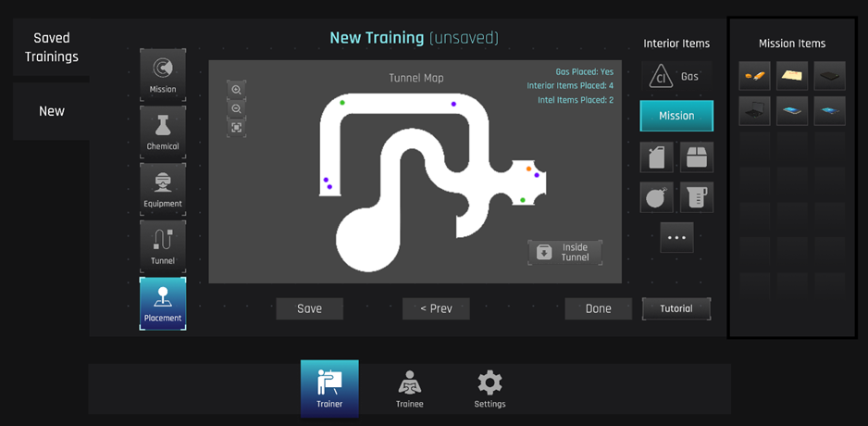This screenshot has height=426, width=868.
Task: Open the Tunnel step
Action: (x=163, y=246)
